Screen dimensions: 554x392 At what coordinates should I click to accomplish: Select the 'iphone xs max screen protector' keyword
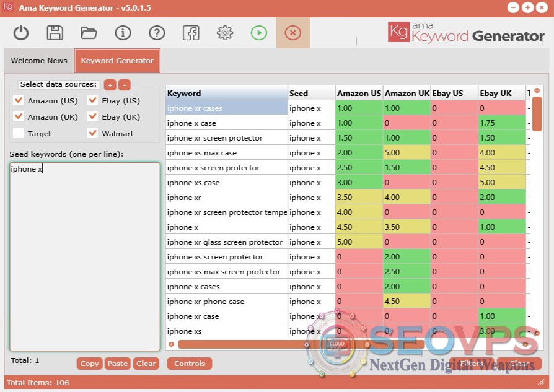[x=226, y=272]
